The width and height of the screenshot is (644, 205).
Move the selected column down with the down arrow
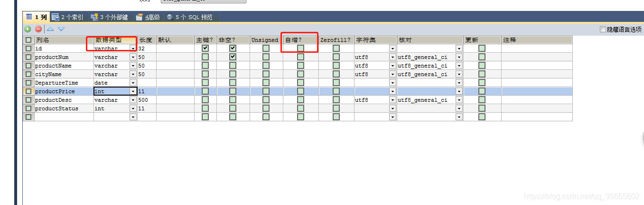pyautogui.click(x=61, y=29)
